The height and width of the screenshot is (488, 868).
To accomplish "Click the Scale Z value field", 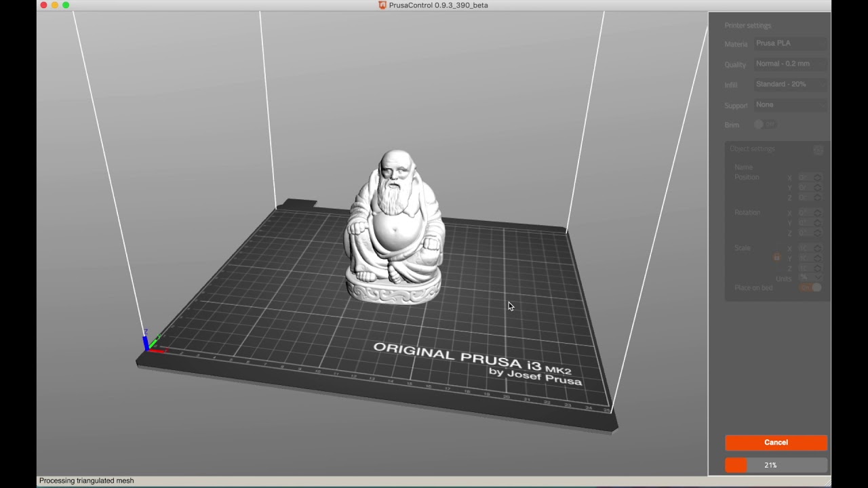I will pos(810,269).
